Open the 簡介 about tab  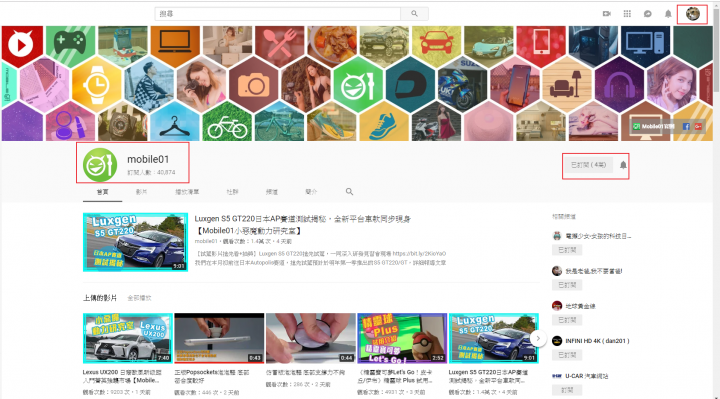[x=311, y=191]
